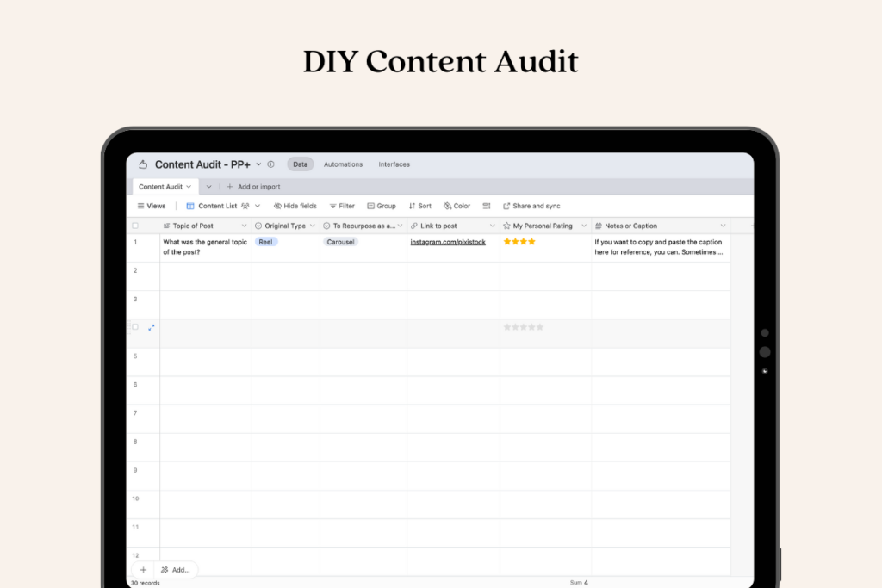
Task: Open the Sort options
Action: point(420,207)
